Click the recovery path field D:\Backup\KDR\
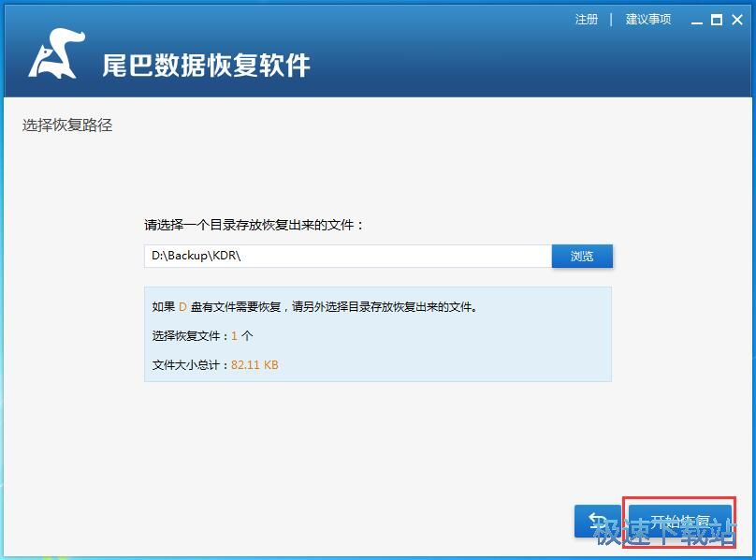The width and height of the screenshot is (756, 560). click(x=348, y=256)
